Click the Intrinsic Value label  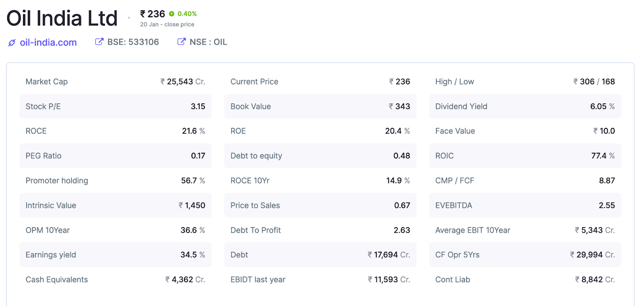coord(51,205)
